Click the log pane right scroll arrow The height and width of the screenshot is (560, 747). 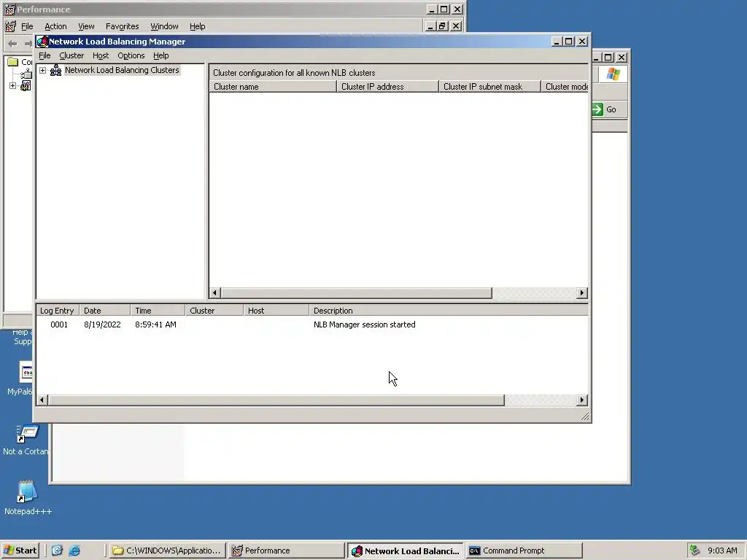click(x=581, y=400)
